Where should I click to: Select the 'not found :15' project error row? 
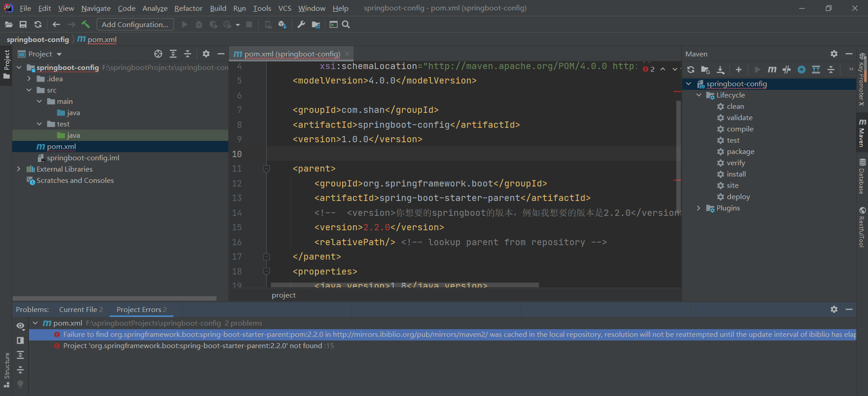click(443, 345)
